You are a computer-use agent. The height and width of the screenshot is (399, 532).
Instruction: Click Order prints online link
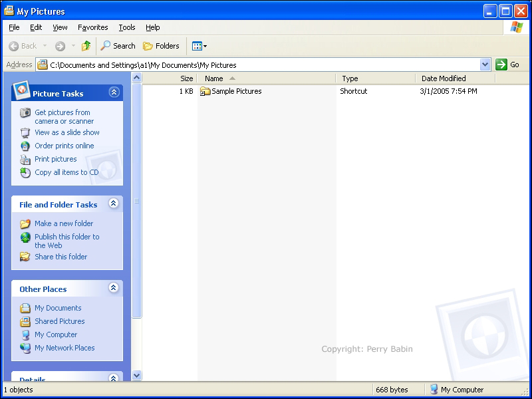[65, 146]
